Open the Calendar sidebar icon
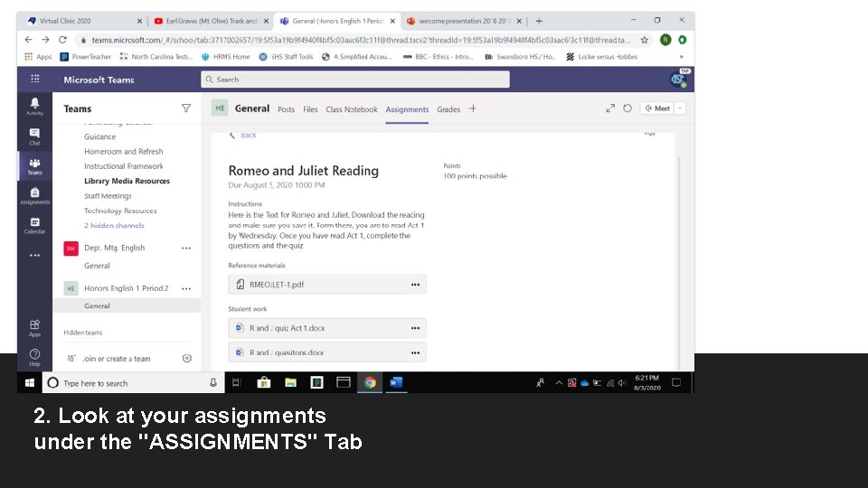This screenshot has width=868, height=488. click(35, 225)
